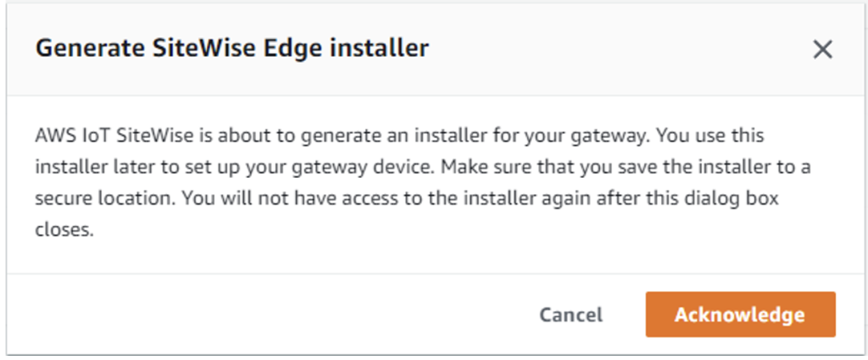Exit the Generate SiteWise Edge installer popup
868x360 pixels.
point(821,50)
